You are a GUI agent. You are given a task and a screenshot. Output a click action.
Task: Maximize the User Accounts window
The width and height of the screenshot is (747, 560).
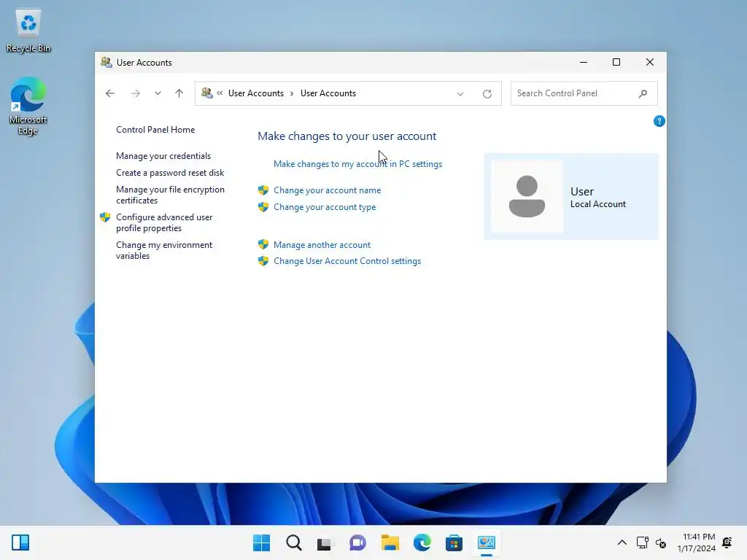[616, 63]
